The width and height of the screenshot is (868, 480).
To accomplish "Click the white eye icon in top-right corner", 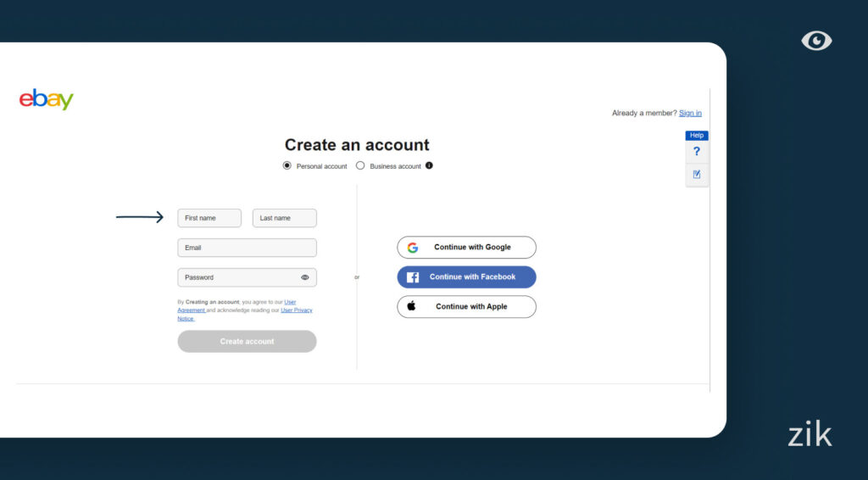I will [816, 41].
